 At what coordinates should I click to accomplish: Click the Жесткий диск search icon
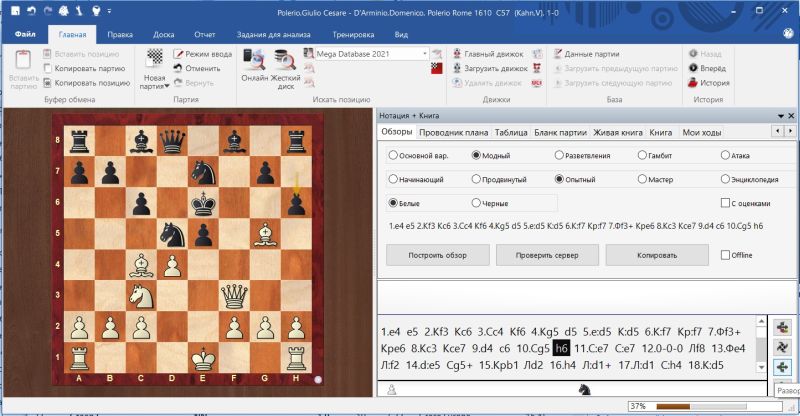[x=285, y=62]
